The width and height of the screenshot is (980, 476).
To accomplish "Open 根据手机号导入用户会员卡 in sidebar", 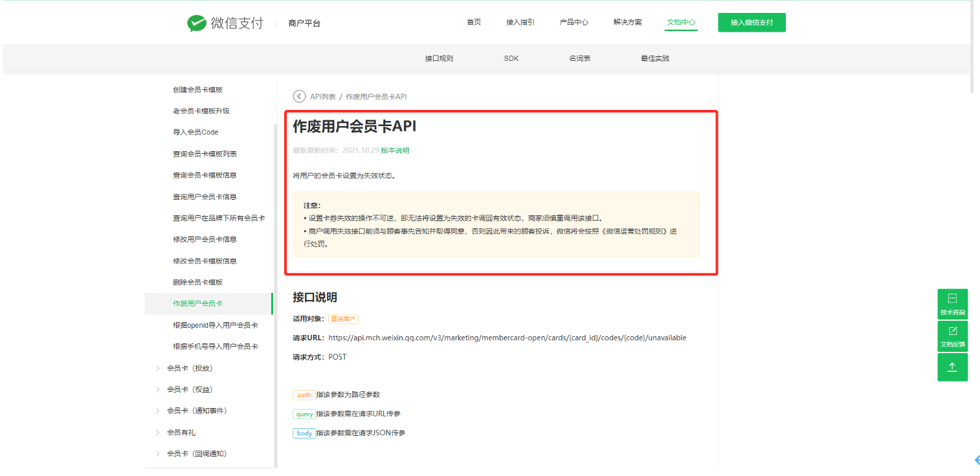I will click(215, 347).
